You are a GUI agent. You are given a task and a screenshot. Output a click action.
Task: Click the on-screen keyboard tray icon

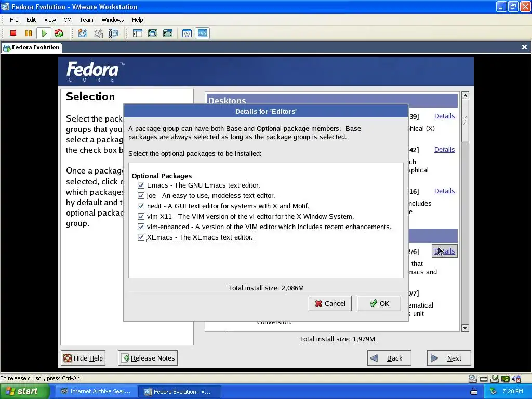click(474, 392)
